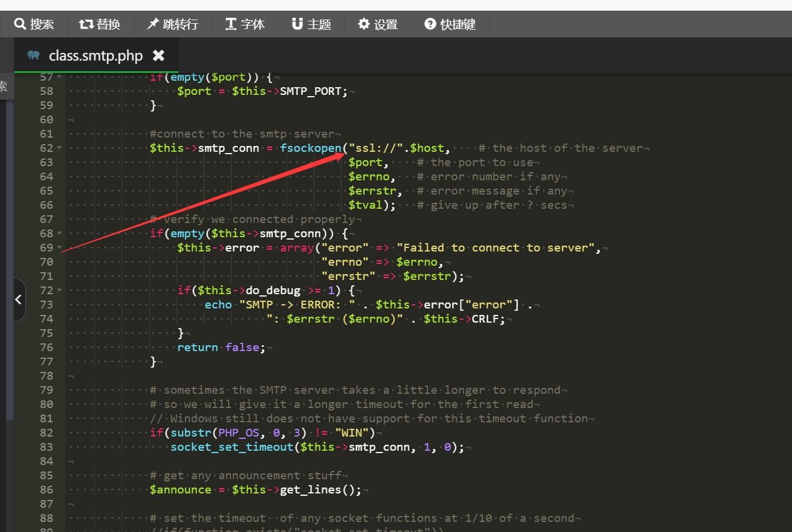
Task: Click the "ssl://" string on line 62
Action: [x=376, y=148]
